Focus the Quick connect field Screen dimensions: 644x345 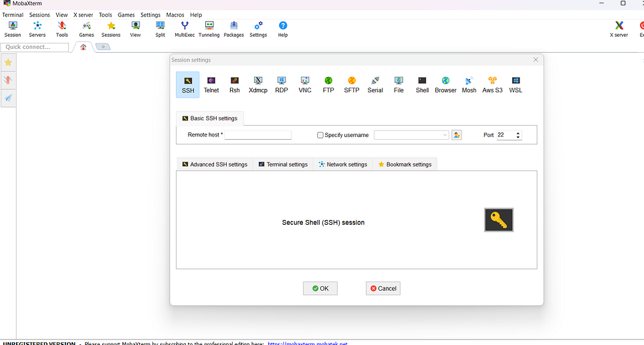pyautogui.click(x=35, y=47)
